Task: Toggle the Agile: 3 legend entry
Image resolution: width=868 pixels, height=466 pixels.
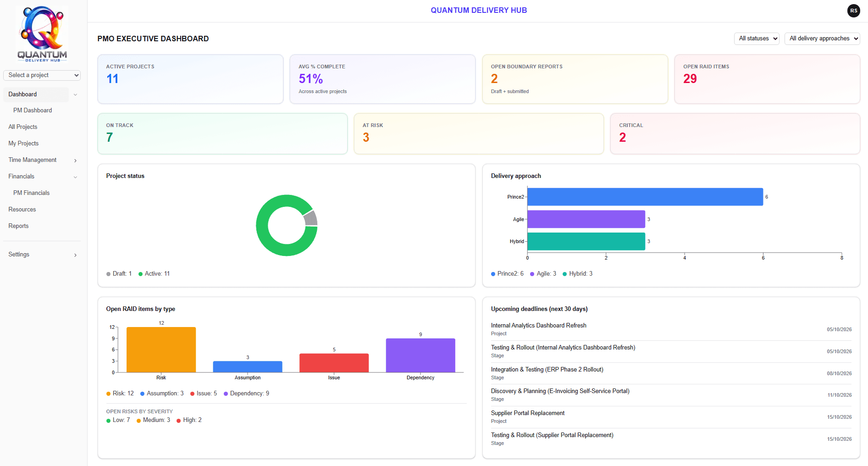Action: point(543,274)
